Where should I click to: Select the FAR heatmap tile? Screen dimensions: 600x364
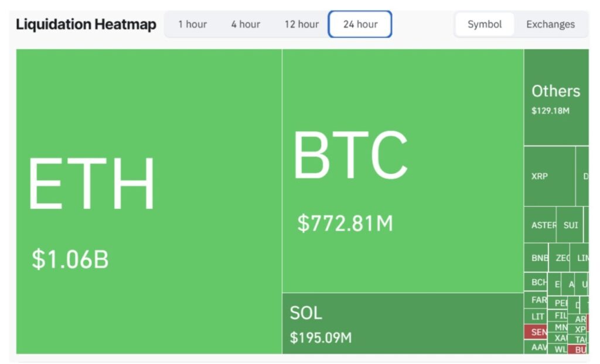click(x=536, y=300)
